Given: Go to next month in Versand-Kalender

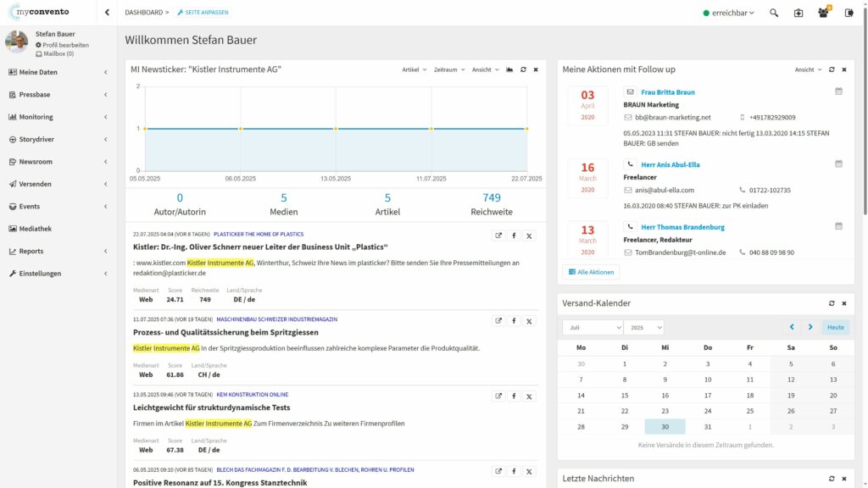Looking at the screenshot, I should click(x=810, y=327).
